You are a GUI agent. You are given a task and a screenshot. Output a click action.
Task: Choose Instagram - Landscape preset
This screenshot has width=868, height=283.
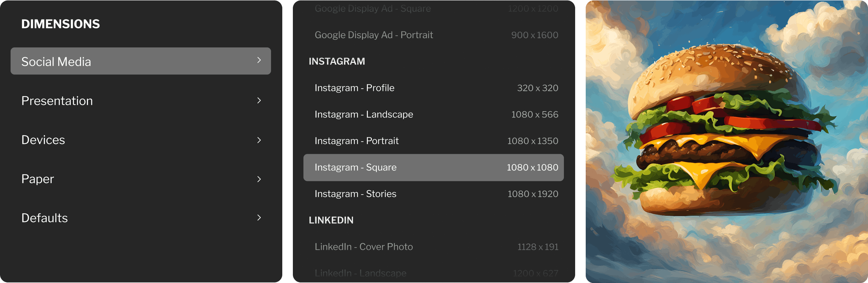(x=433, y=115)
